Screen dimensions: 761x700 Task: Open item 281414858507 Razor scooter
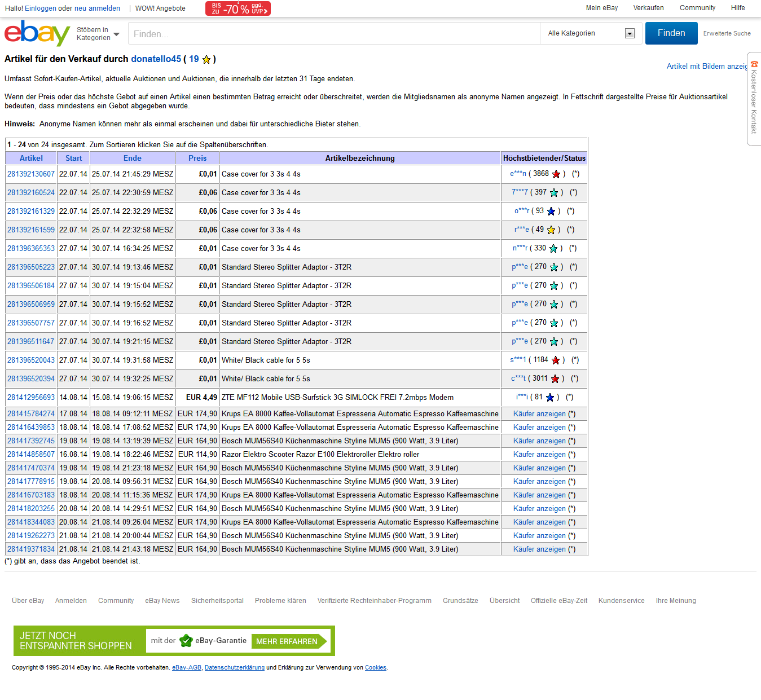31,455
